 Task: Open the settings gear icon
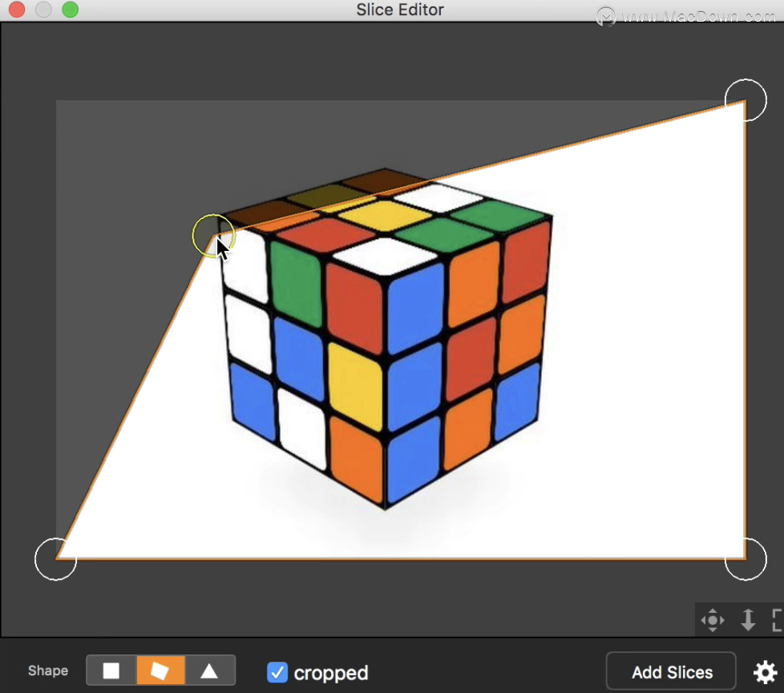[x=765, y=672]
